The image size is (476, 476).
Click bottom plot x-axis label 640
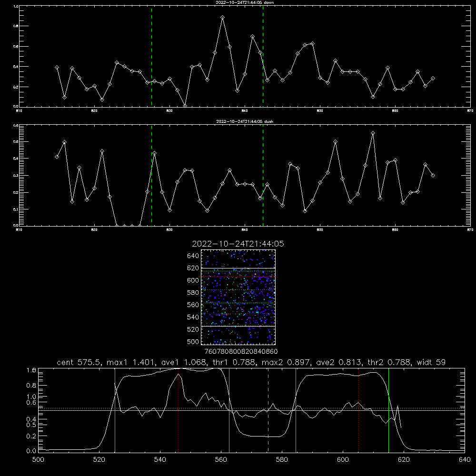point(465,460)
